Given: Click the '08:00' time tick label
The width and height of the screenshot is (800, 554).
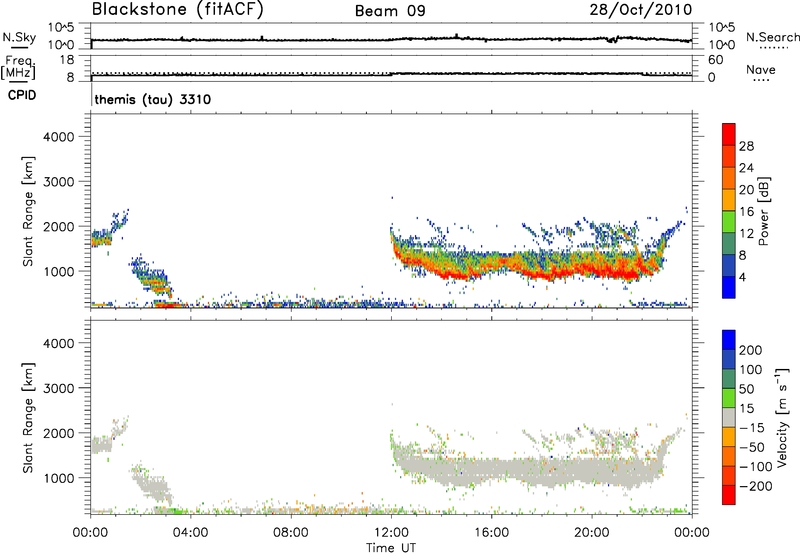Looking at the screenshot, I should tap(291, 533).
